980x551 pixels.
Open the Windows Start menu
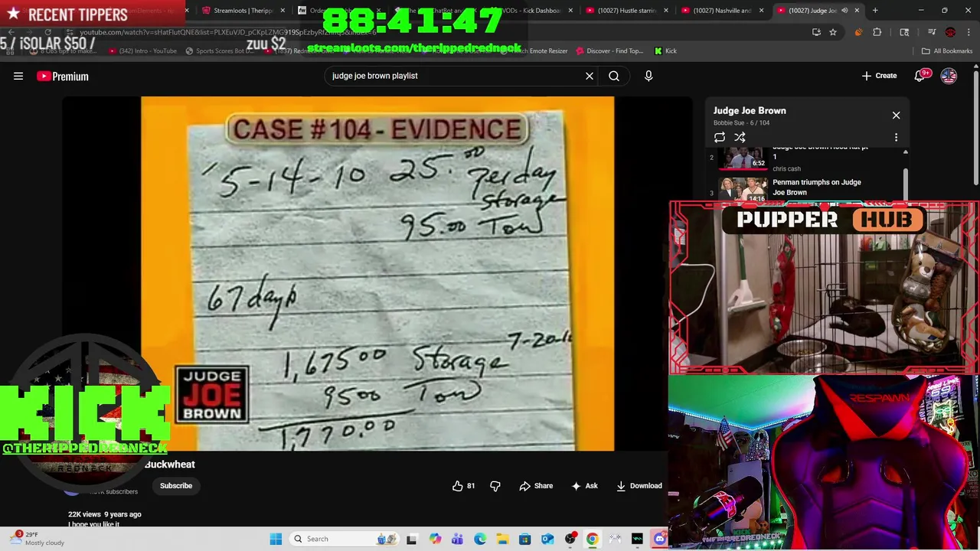coord(276,539)
